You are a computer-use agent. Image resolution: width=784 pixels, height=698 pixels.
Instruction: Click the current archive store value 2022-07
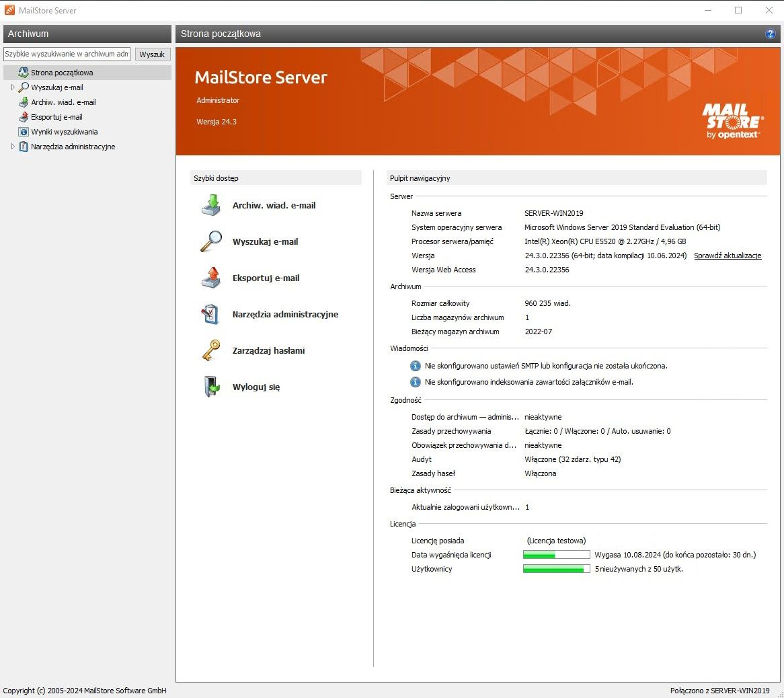click(x=538, y=332)
